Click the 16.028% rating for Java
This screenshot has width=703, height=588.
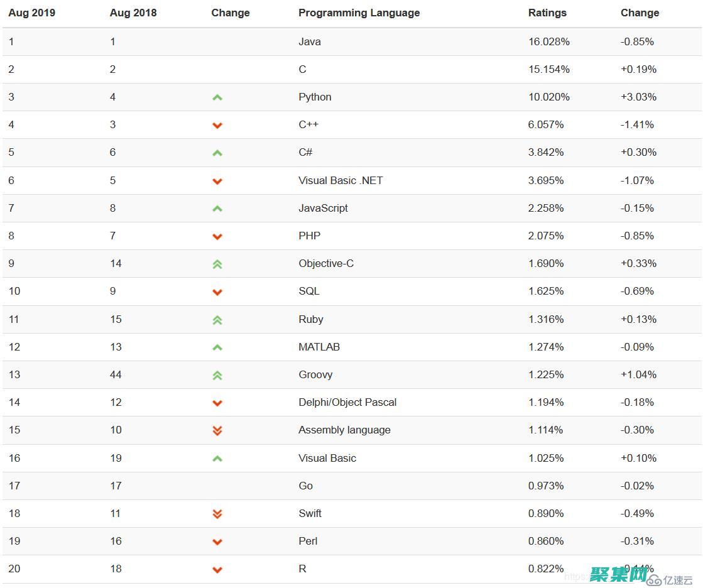pyautogui.click(x=549, y=41)
